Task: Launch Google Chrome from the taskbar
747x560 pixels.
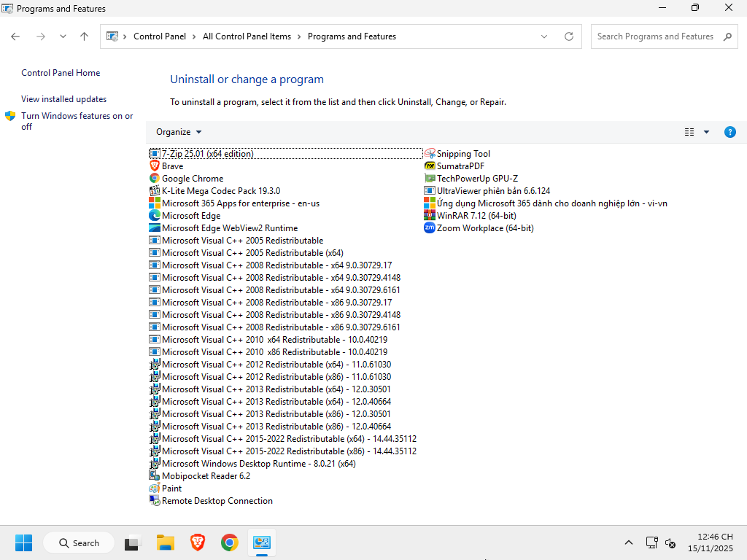Action: pos(229,542)
